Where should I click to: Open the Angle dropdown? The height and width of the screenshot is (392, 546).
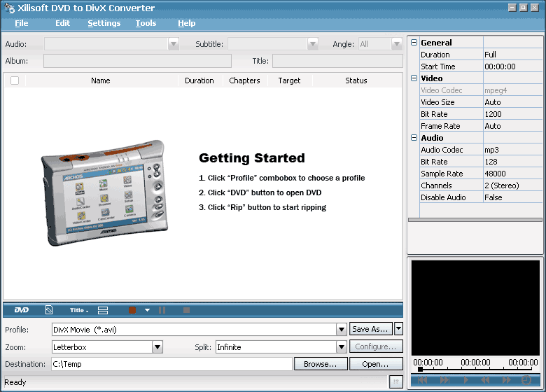(x=397, y=44)
